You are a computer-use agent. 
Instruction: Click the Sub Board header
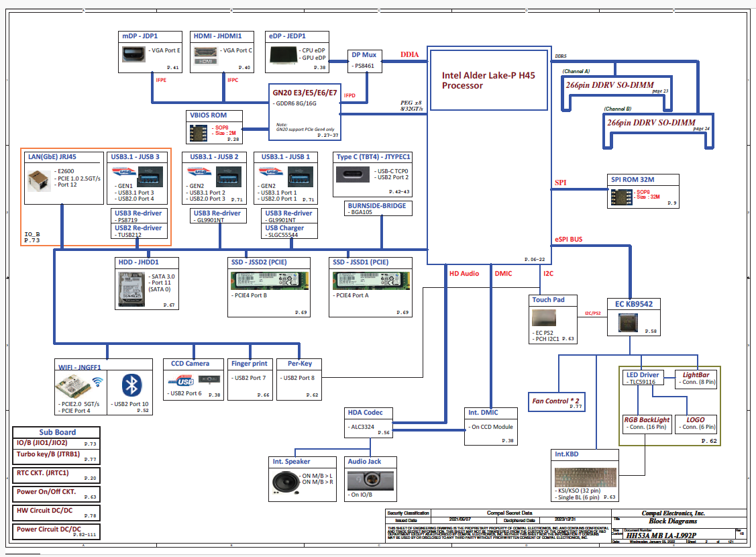57,432
